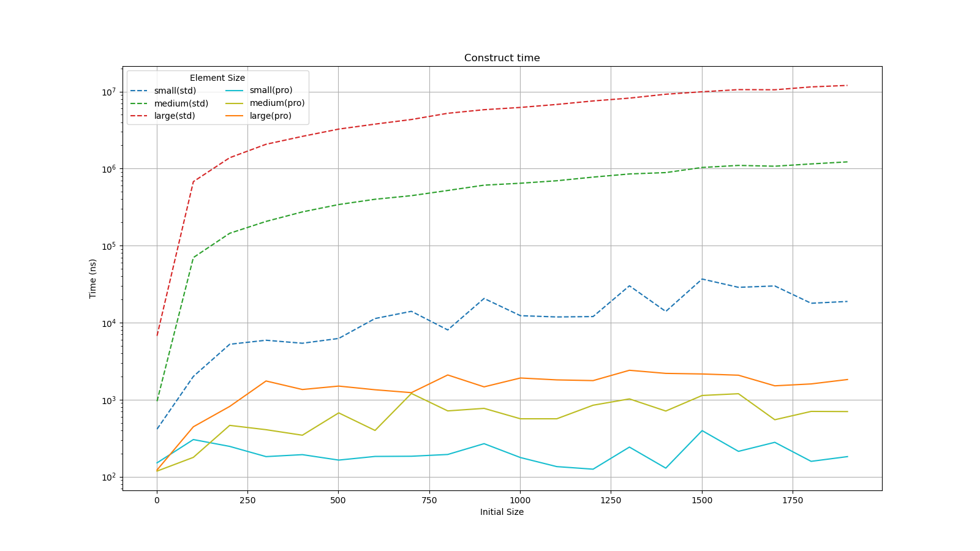Click the 10^4 tick label on y-axis

point(108,323)
